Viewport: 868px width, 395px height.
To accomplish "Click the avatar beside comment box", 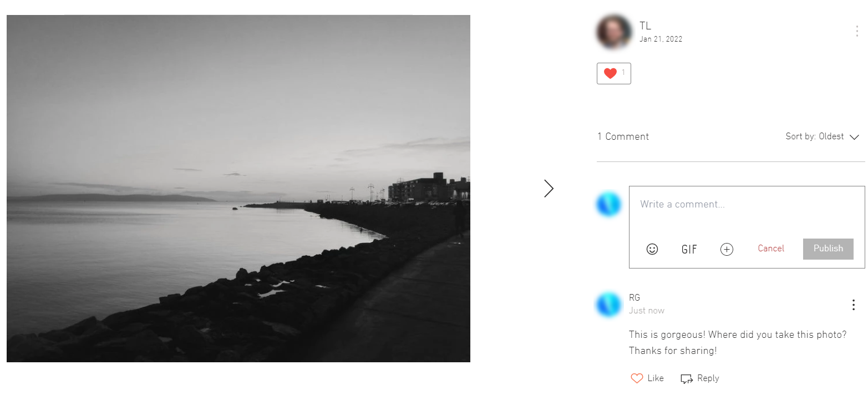I will click(x=608, y=204).
